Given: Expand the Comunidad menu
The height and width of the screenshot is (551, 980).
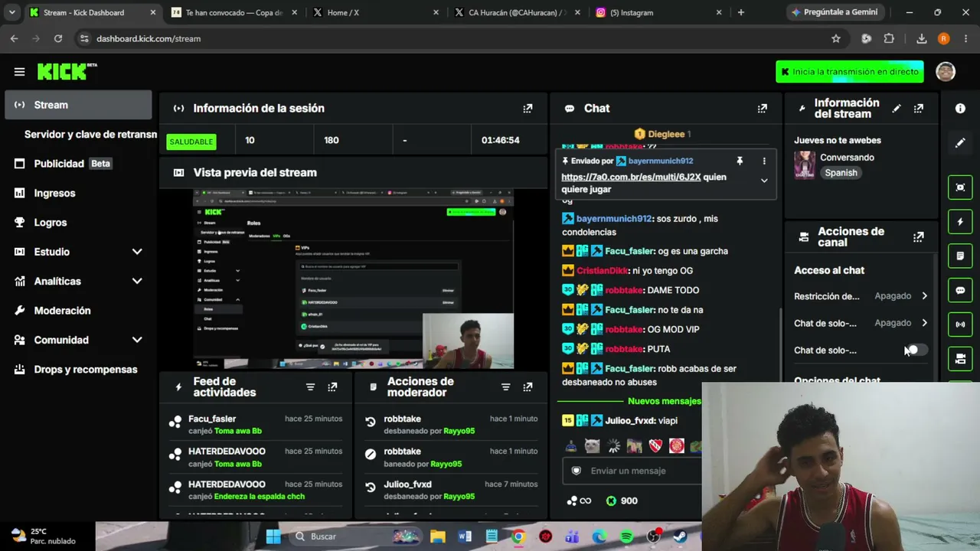Looking at the screenshot, I should (137, 340).
